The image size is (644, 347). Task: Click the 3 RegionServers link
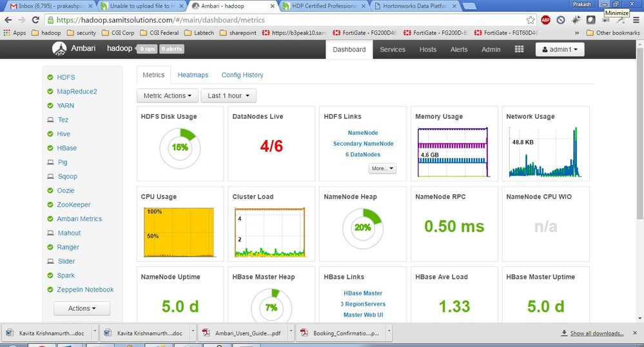click(x=363, y=304)
